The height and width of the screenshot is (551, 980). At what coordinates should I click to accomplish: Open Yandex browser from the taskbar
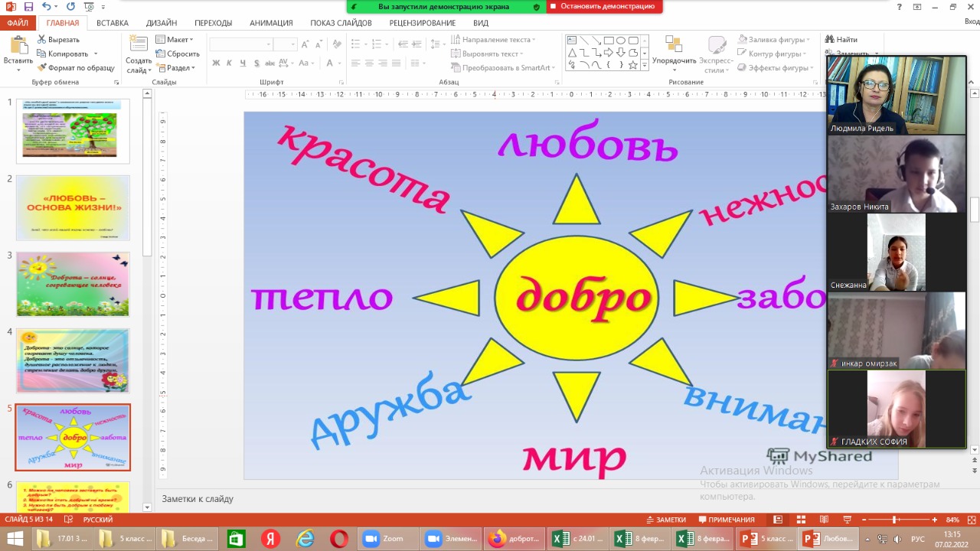[x=270, y=539]
